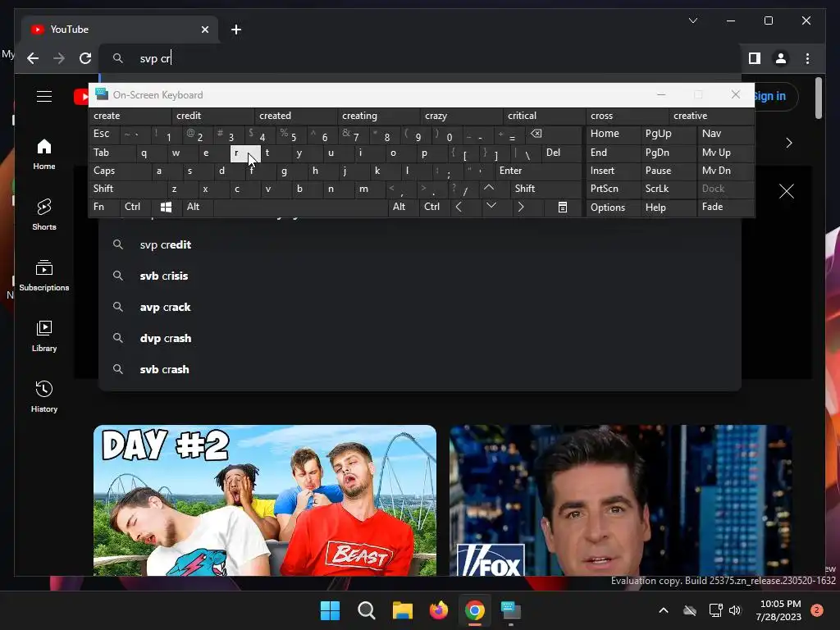Toggle Nav mode key on keyboard
840x630 pixels.
pyautogui.click(x=725, y=134)
